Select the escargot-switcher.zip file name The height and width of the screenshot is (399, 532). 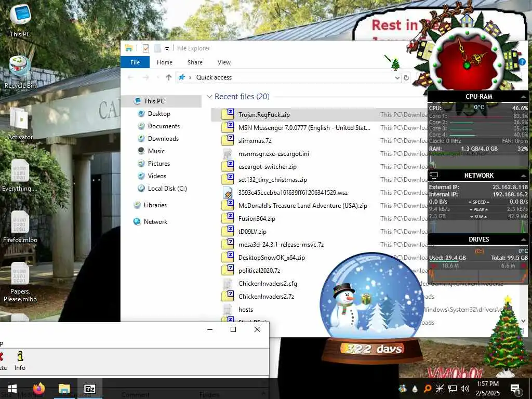268,167
